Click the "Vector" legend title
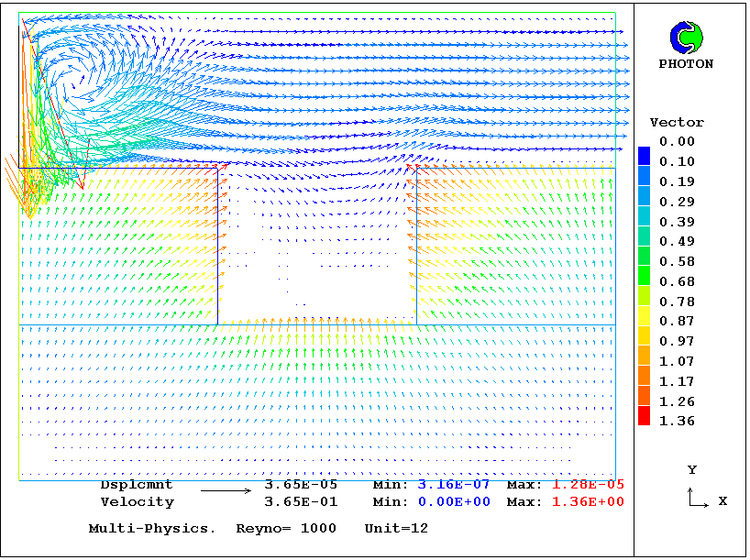Image resolution: width=750 pixels, height=560 pixels. (x=677, y=123)
